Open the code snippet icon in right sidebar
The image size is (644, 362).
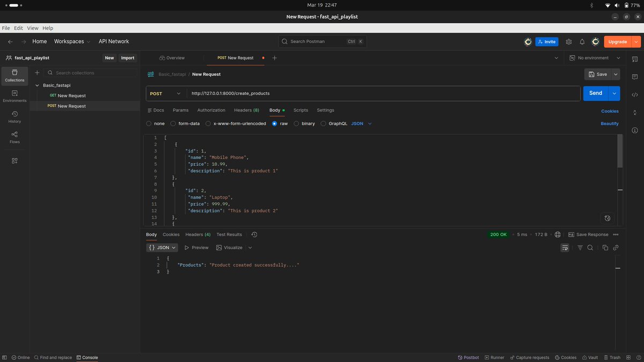635,94
